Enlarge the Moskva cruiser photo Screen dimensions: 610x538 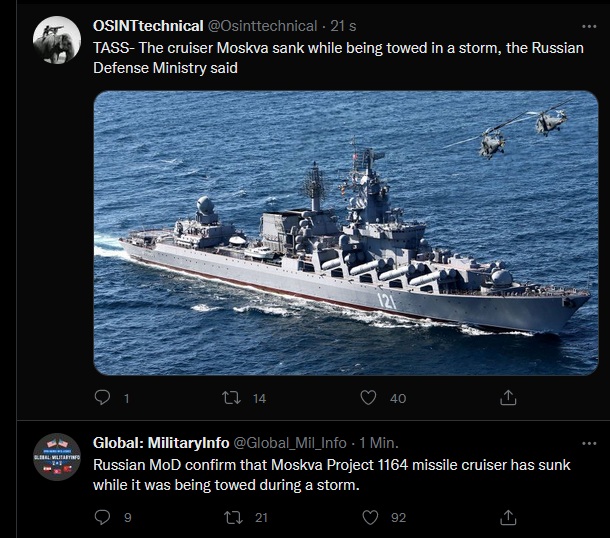[x=346, y=233]
